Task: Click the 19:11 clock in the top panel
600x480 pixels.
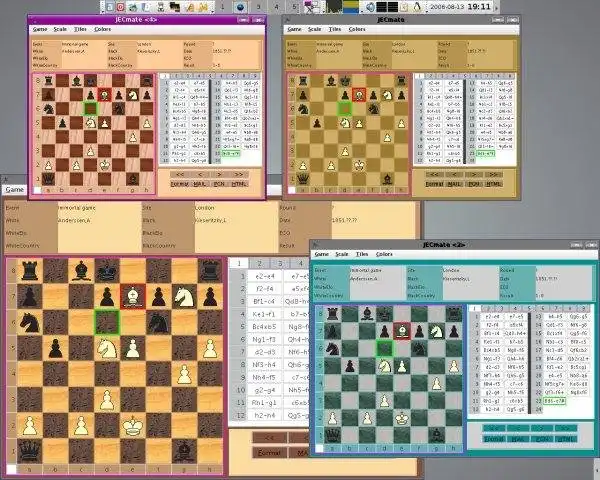Action: (x=479, y=7)
